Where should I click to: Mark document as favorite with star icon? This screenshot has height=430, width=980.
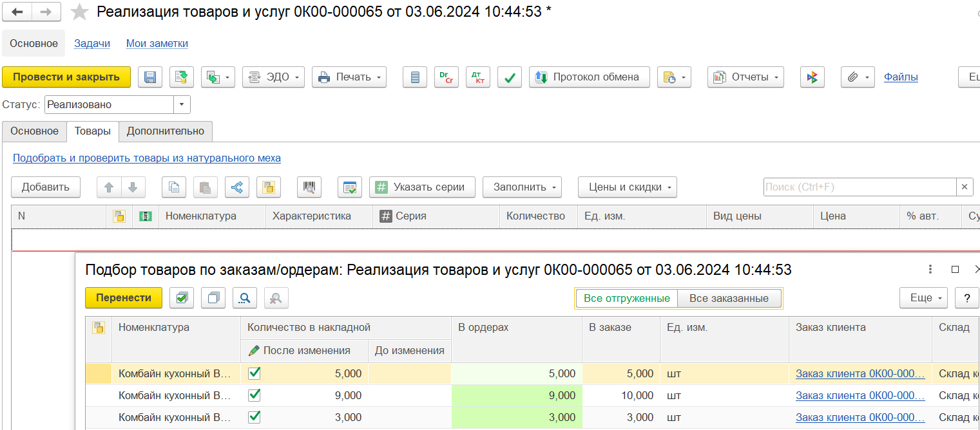click(79, 12)
